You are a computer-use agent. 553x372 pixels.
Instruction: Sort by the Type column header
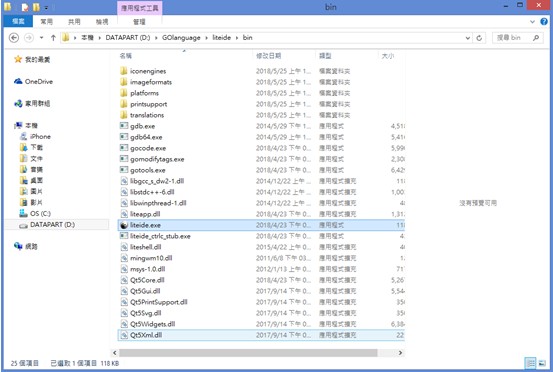(325, 56)
